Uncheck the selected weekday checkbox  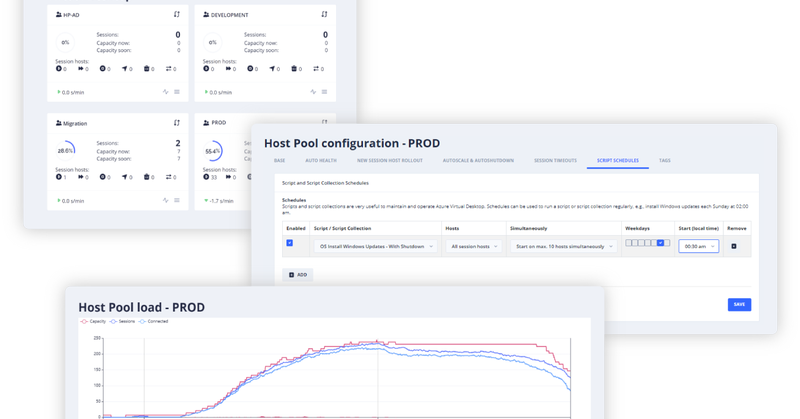[x=661, y=243]
